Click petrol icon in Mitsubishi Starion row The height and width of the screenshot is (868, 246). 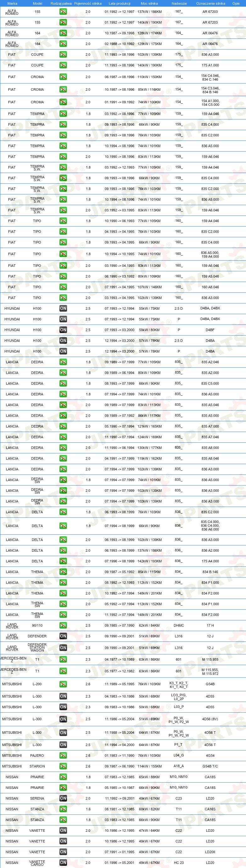click(63, 766)
